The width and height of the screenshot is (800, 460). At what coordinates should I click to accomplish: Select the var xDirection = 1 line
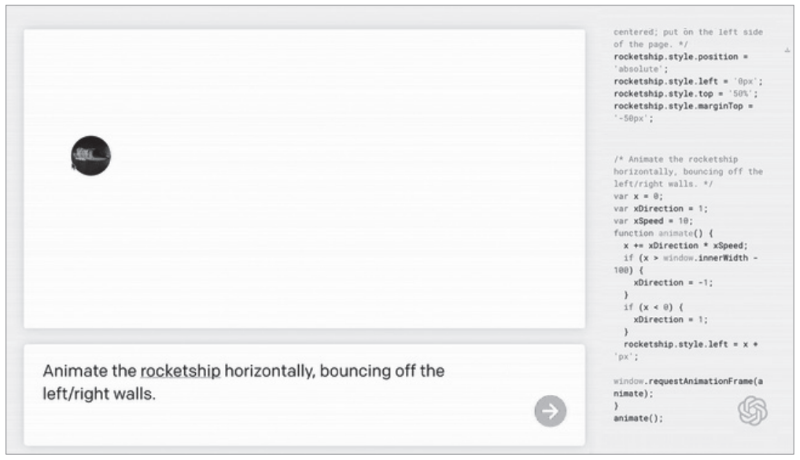[x=660, y=209]
